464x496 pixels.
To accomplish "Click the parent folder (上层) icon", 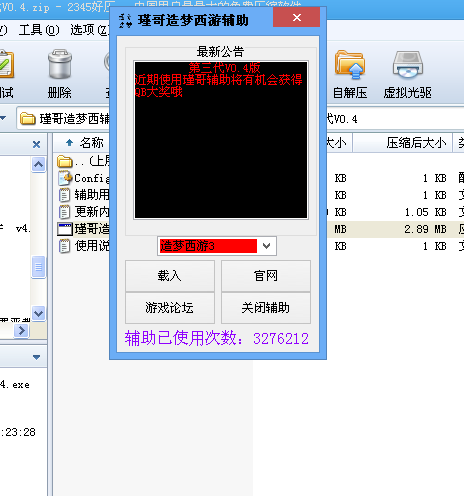I will (65, 162).
